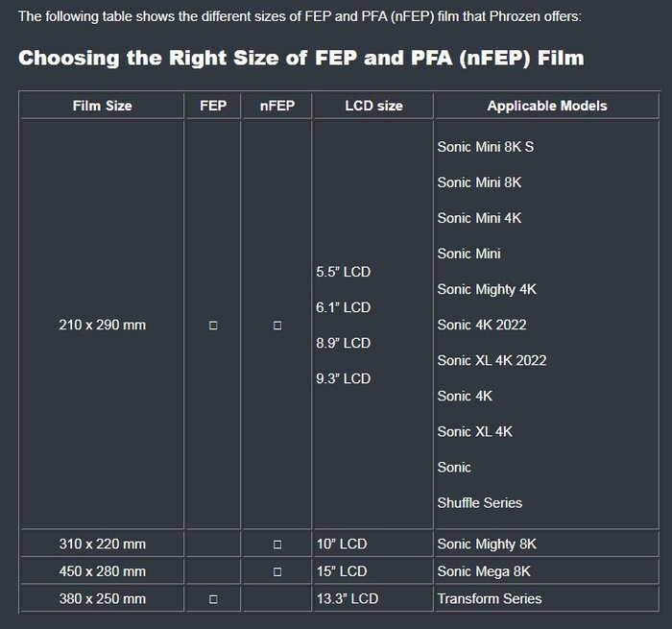The width and height of the screenshot is (672, 629).
Task: Check the FEP box for 210 x 290 mm
Action: tap(213, 326)
